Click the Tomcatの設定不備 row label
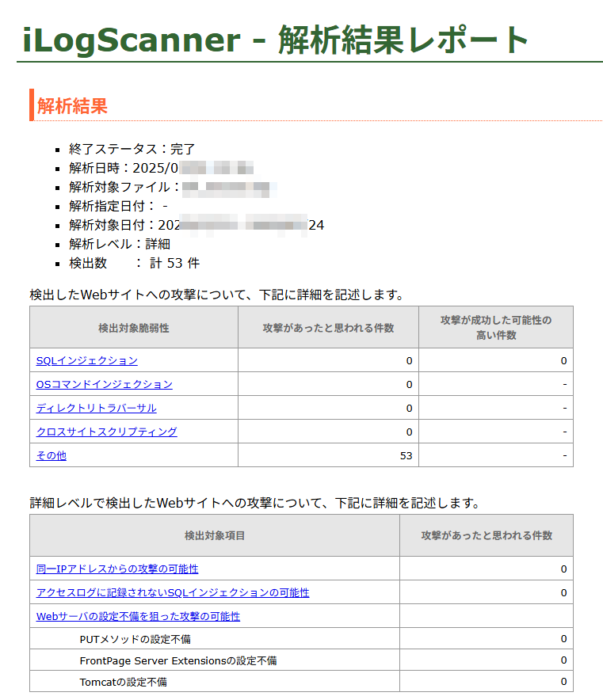603x700 pixels. [123, 682]
